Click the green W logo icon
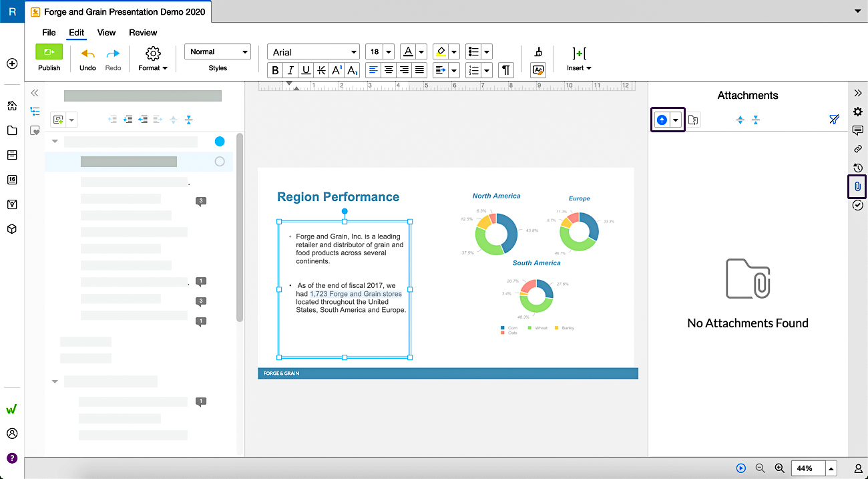The image size is (868, 479). [x=12, y=409]
